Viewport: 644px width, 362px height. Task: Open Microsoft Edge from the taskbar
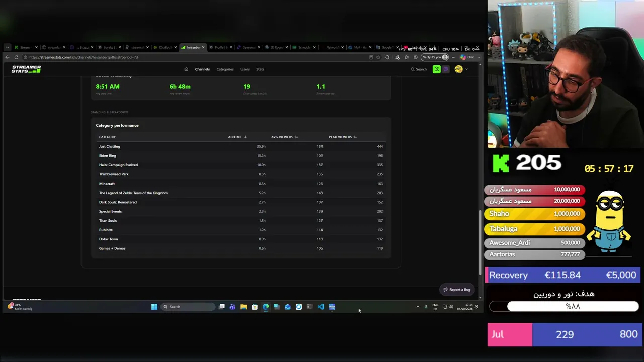(266, 307)
